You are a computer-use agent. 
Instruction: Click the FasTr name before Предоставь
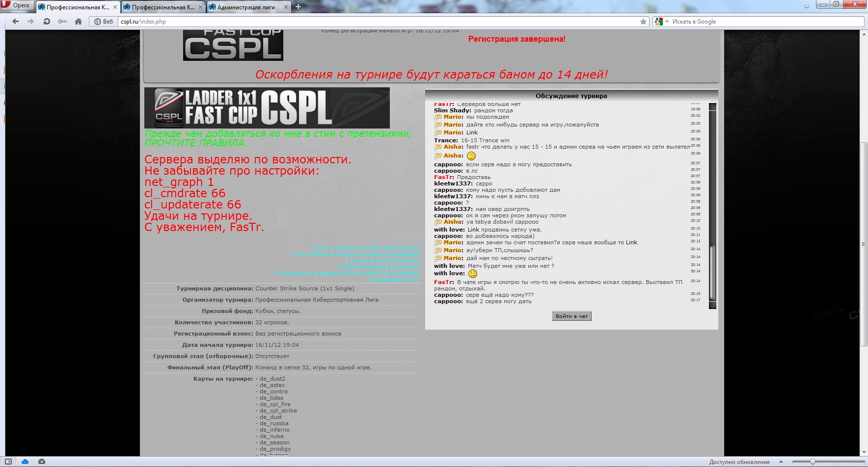click(444, 178)
